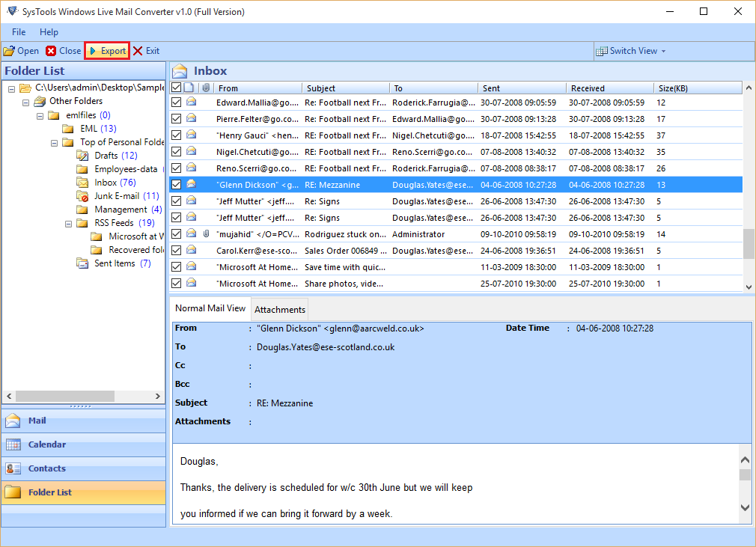Collapse the C:\Users\admin root node
The image size is (756, 547).
11,89
